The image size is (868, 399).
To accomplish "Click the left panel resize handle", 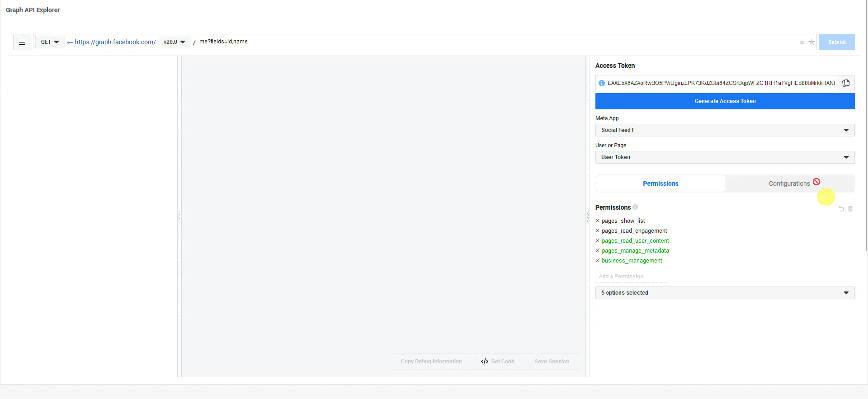I will click(179, 216).
